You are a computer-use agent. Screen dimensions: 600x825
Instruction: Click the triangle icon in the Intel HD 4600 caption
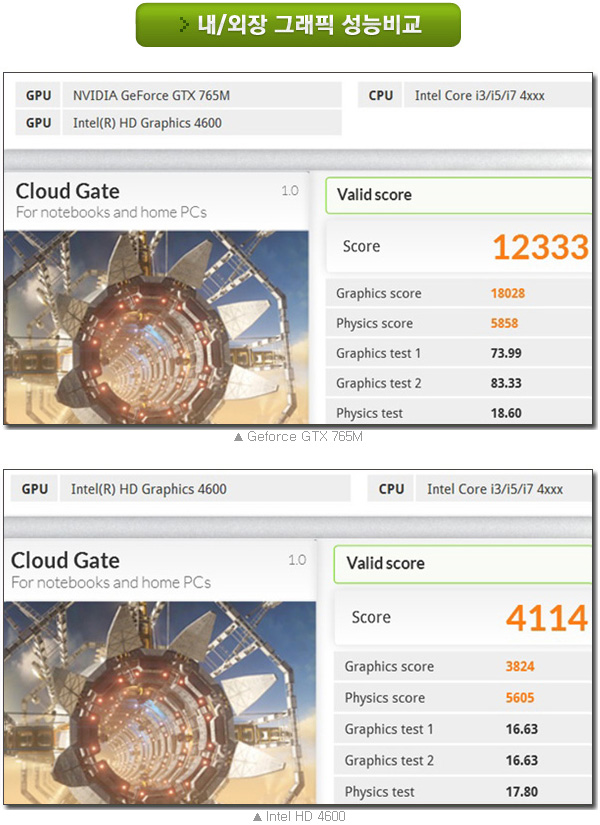257,817
